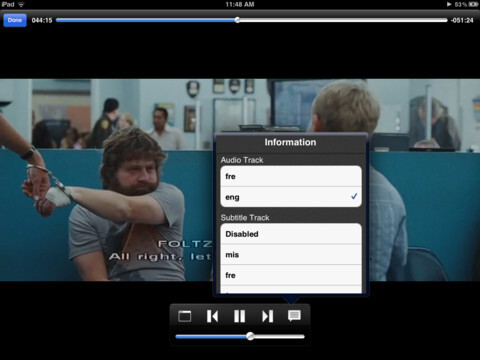Image resolution: width=480 pixels, height=360 pixels.
Task: Open the subtitle and audio bubble icon
Action: pyautogui.click(x=294, y=316)
